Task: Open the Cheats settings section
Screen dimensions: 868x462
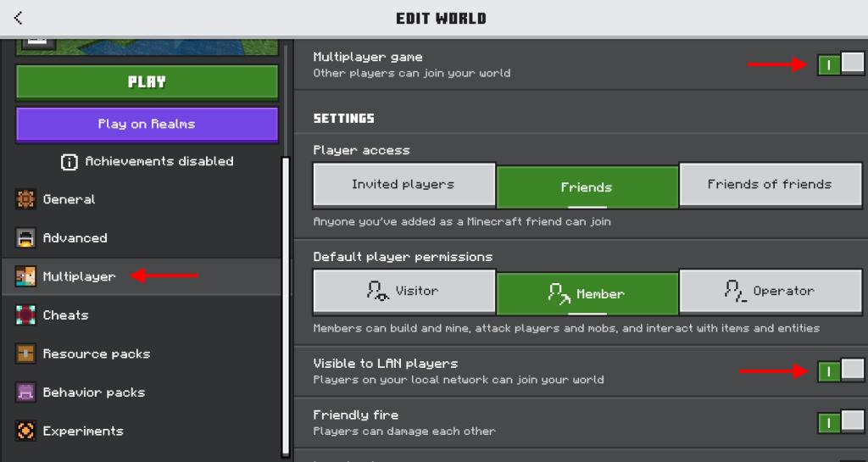Action: (65, 315)
